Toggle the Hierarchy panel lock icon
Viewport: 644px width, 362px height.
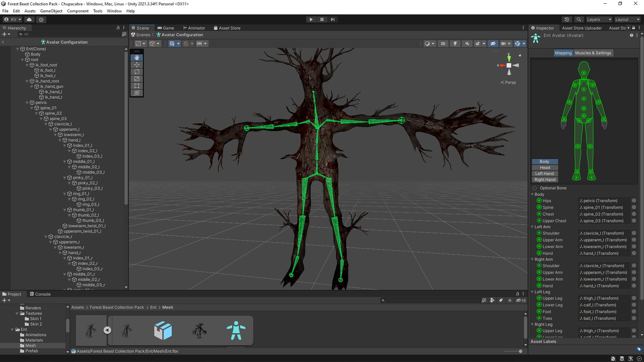(x=118, y=28)
